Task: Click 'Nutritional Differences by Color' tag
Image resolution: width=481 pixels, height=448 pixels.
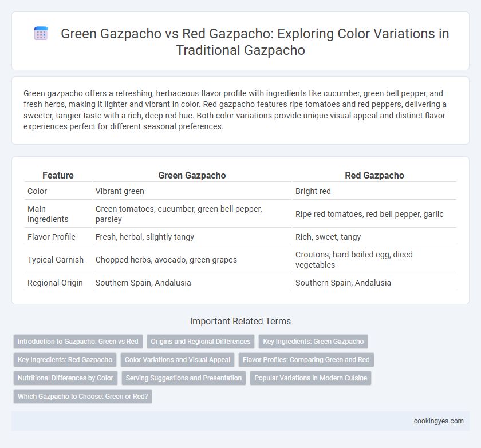Action: pyautogui.click(x=65, y=378)
